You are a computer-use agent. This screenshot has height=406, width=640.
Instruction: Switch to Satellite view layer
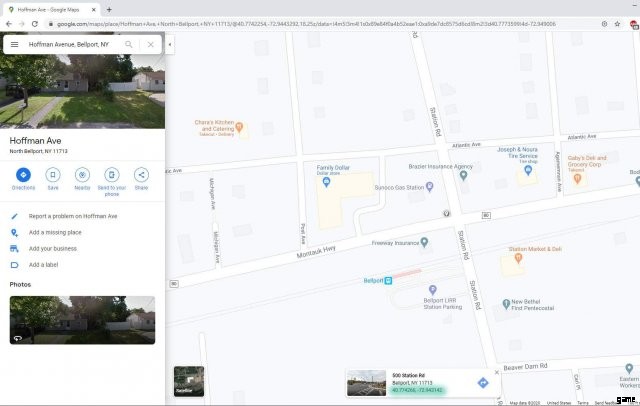coord(188,381)
